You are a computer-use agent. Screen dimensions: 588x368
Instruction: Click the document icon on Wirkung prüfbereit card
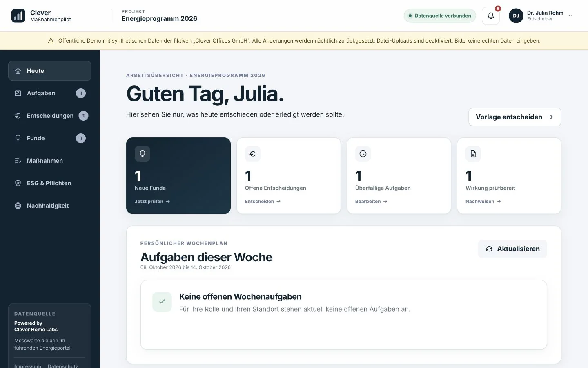tap(473, 154)
